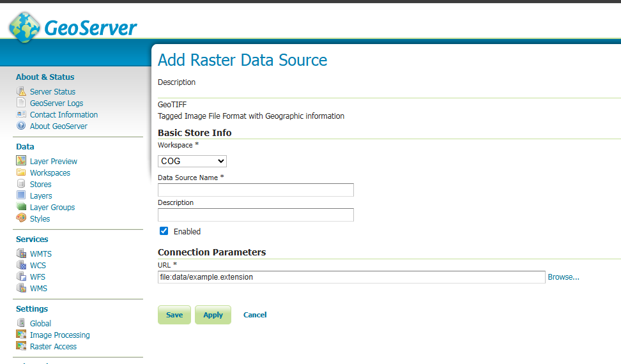Click the Workspaces folder icon

click(21, 172)
